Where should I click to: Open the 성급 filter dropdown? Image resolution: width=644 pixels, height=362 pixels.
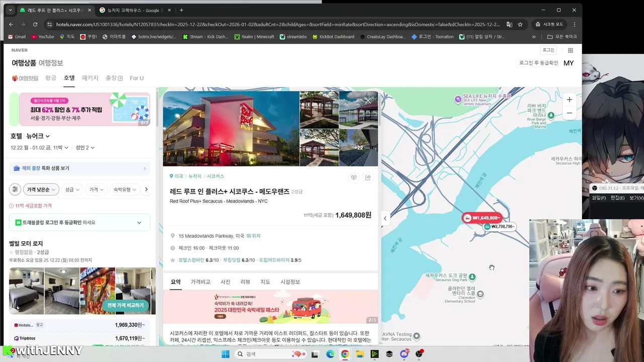point(72,190)
